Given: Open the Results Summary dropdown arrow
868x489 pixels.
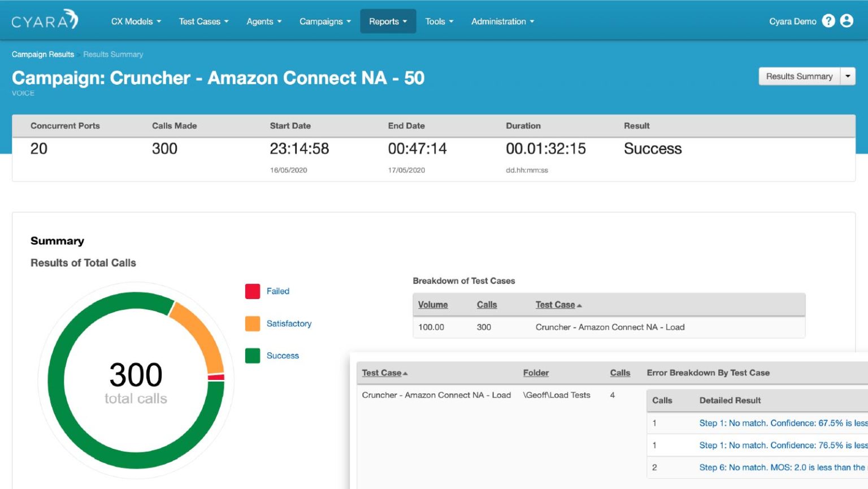Looking at the screenshot, I should pos(848,76).
